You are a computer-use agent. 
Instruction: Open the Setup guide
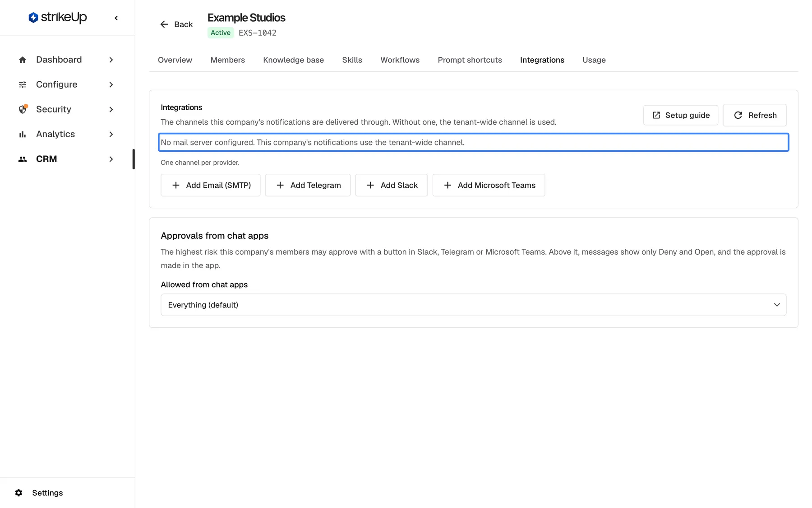coord(681,115)
